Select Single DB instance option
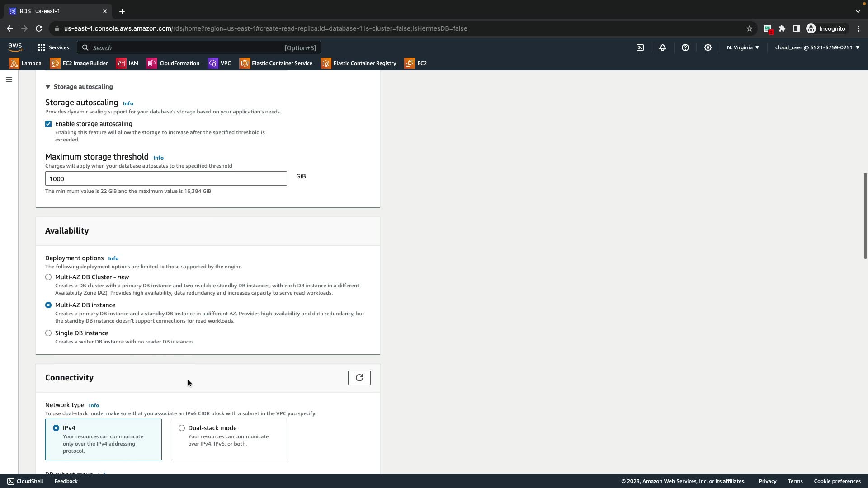This screenshot has height=488, width=868. pyautogui.click(x=48, y=333)
